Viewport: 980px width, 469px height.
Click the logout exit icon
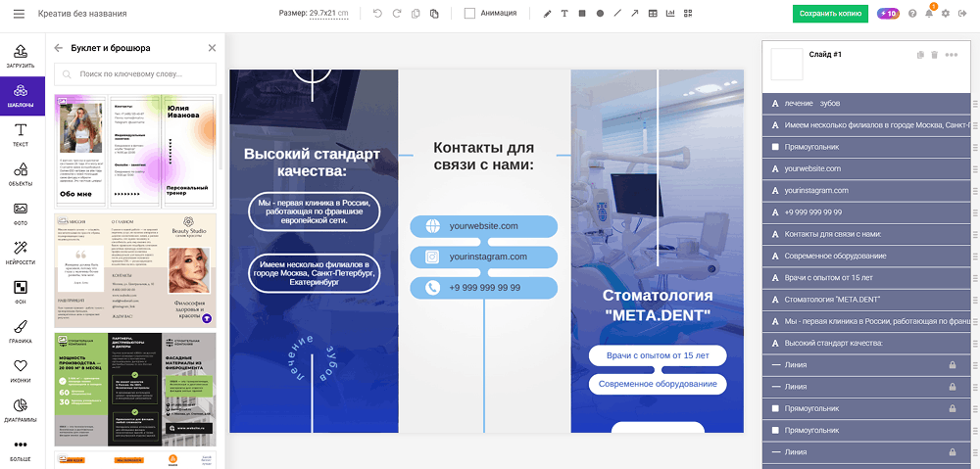pyautogui.click(x=962, y=13)
